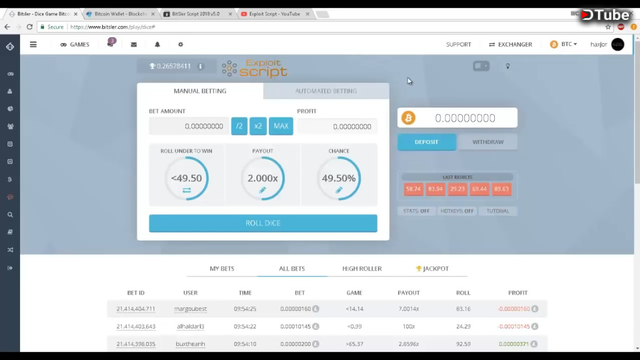Open the Jackpot tab
The image size is (640, 360).
pyautogui.click(x=432, y=269)
